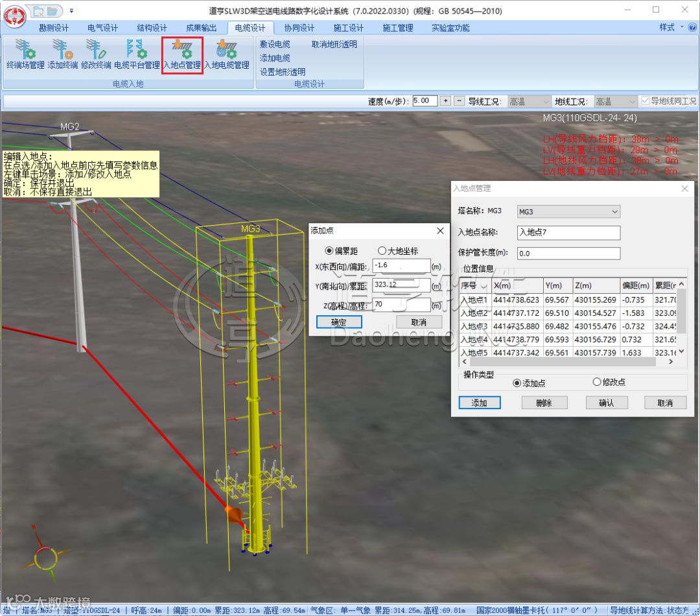Click 敷设电缆 command

point(275,44)
